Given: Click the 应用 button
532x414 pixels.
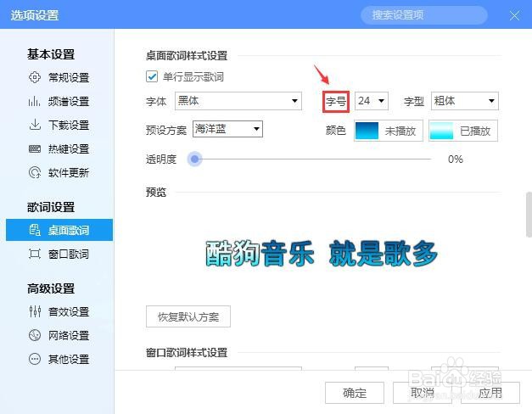Looking at the screenshot, I should (490, 393).
